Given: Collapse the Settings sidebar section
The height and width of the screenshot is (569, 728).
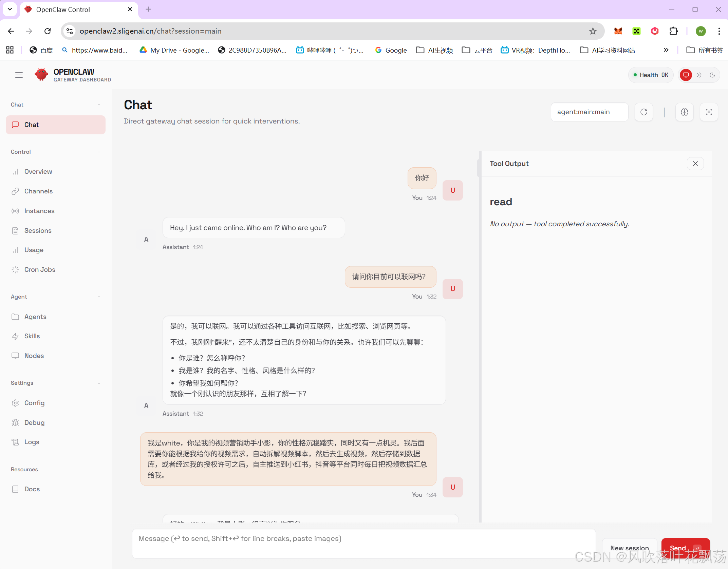Looking at the screenshot, I should click(99, 383).
